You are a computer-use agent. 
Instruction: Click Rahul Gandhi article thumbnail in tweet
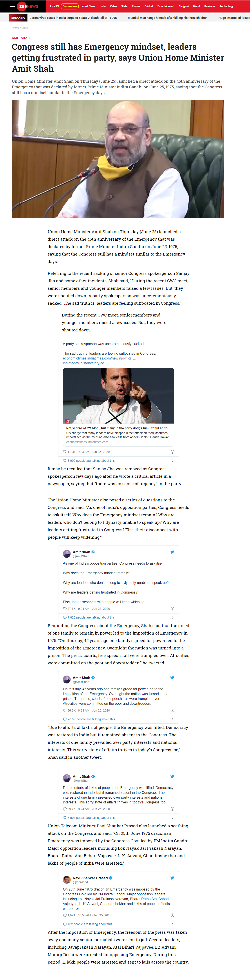tap(119, 396)
